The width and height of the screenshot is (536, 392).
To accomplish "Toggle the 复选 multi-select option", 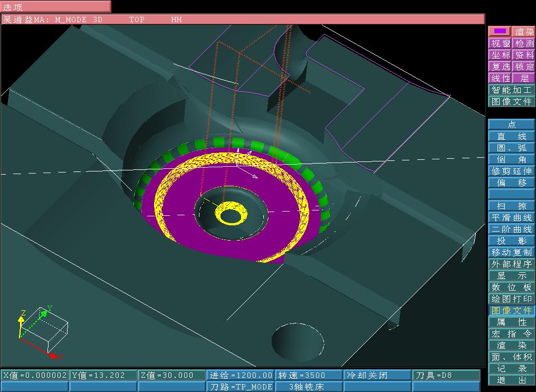I will tap(500, 66).
